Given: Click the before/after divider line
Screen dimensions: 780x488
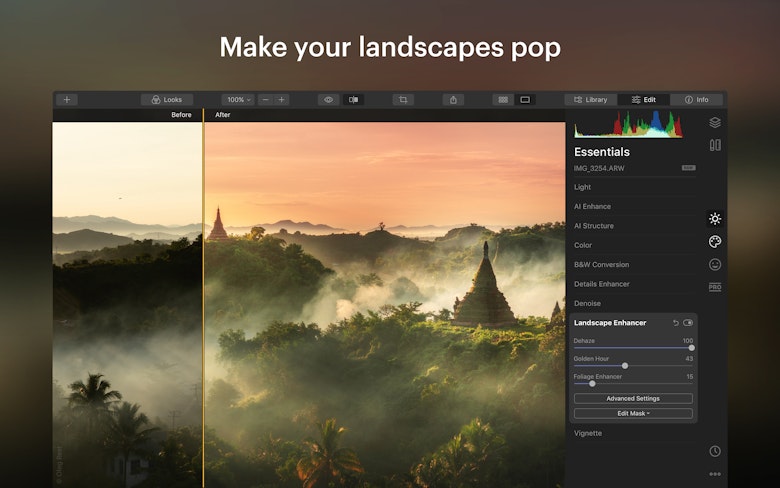Looking at the screenshot, I should (203, 298).
